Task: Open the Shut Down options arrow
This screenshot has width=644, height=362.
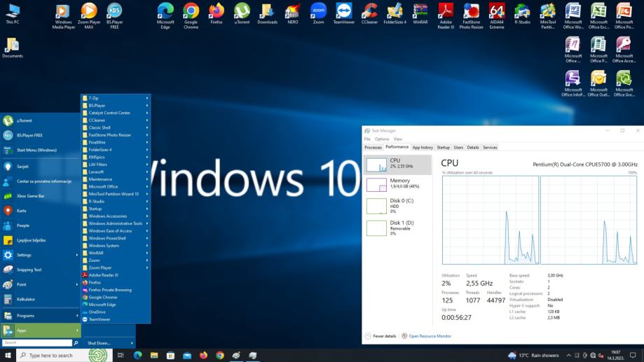Action: (x=131, y=343)
